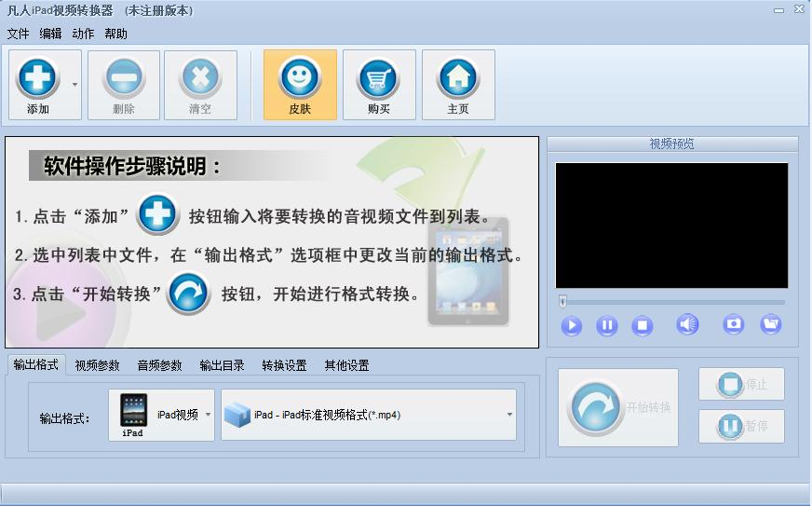Mute the preview with the speaker icon

tap(687, 324)
